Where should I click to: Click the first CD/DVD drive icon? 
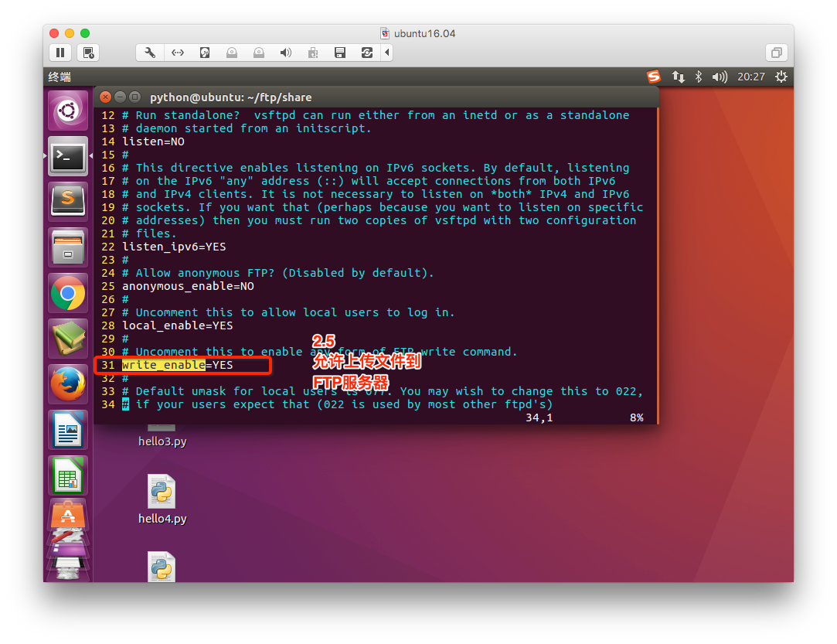click(232, 53)
